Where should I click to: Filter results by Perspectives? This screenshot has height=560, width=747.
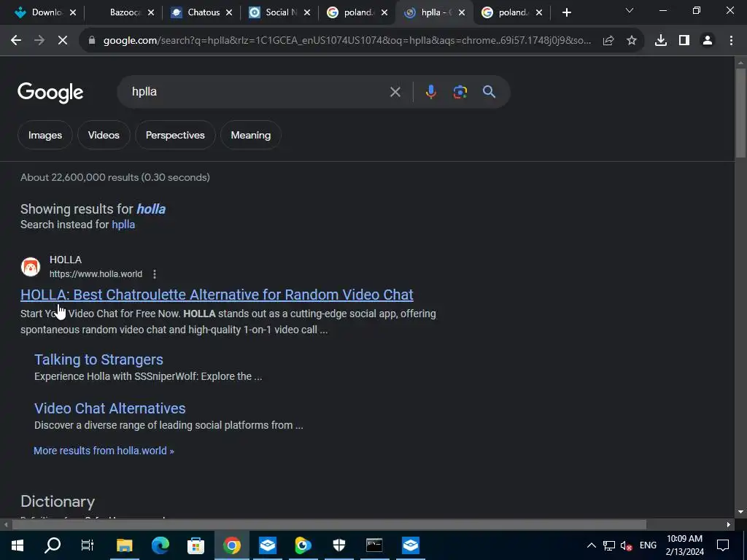point(175,135)
